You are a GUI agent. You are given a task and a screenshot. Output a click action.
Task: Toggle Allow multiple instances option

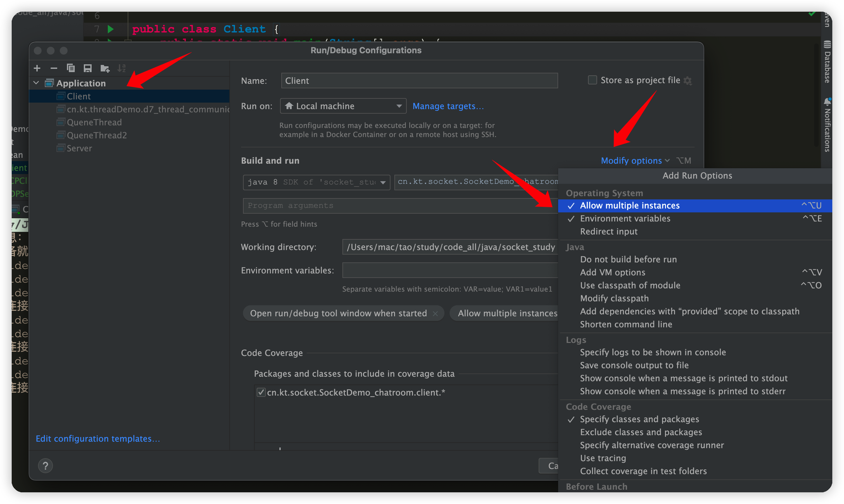click(695, 206)
